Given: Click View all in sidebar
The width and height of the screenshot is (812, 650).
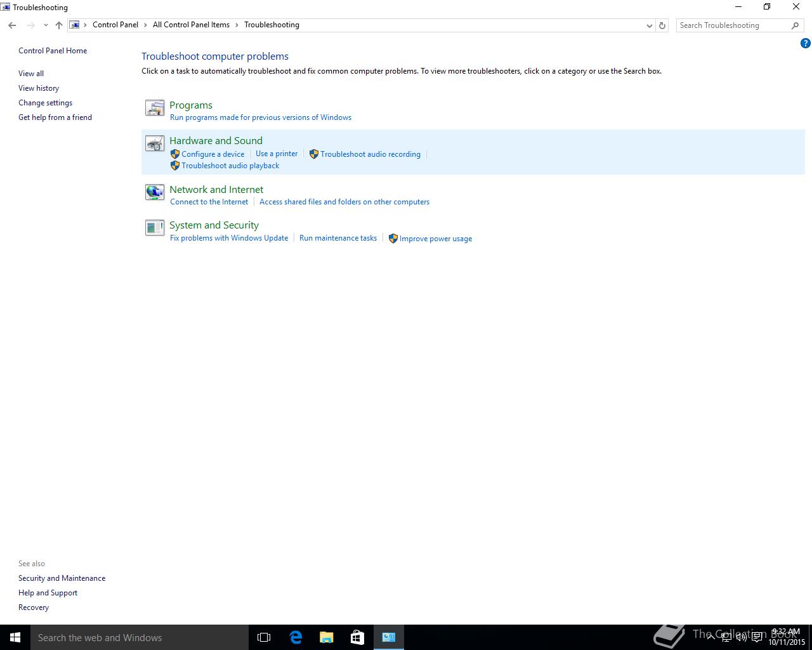Looking at the screenshot, I should 31,74.
